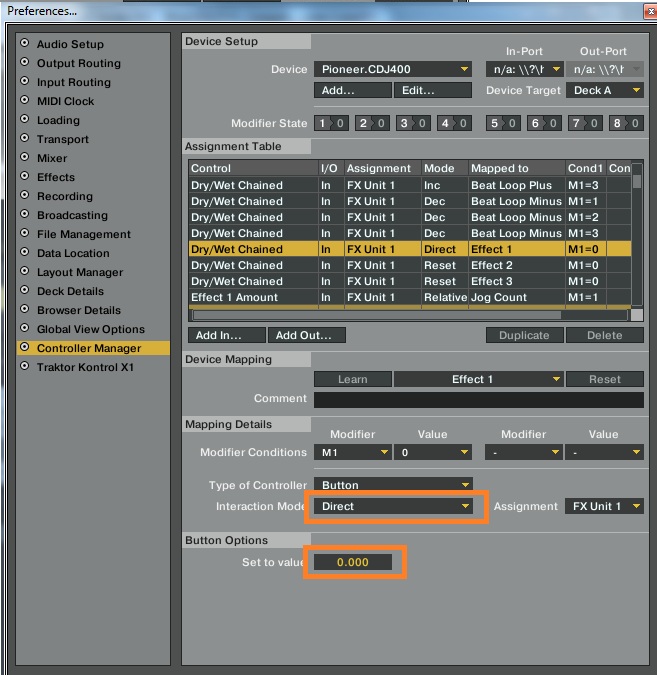Click Modifier State 1 indicator

pyautogui.click(x=331, y=123)
